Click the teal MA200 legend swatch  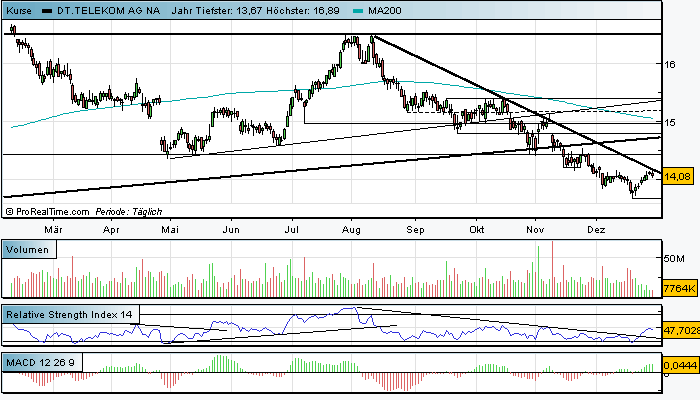point(358,11)
